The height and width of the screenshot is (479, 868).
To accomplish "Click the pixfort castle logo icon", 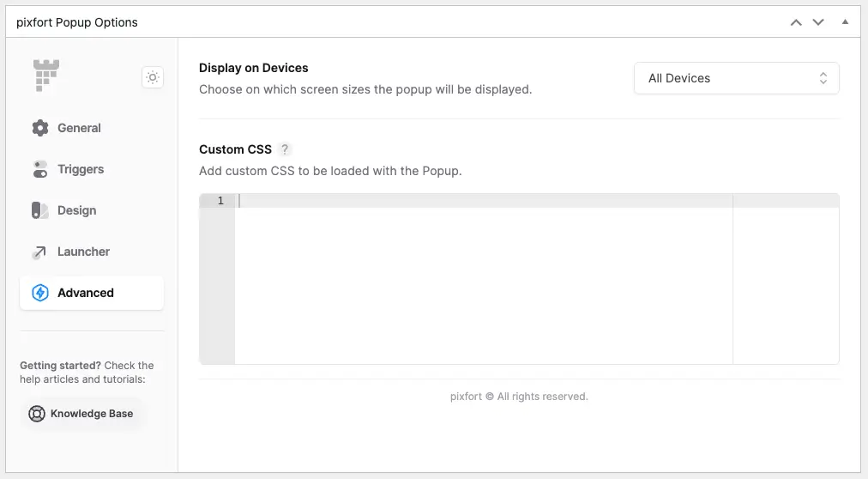I will (46, 76).
